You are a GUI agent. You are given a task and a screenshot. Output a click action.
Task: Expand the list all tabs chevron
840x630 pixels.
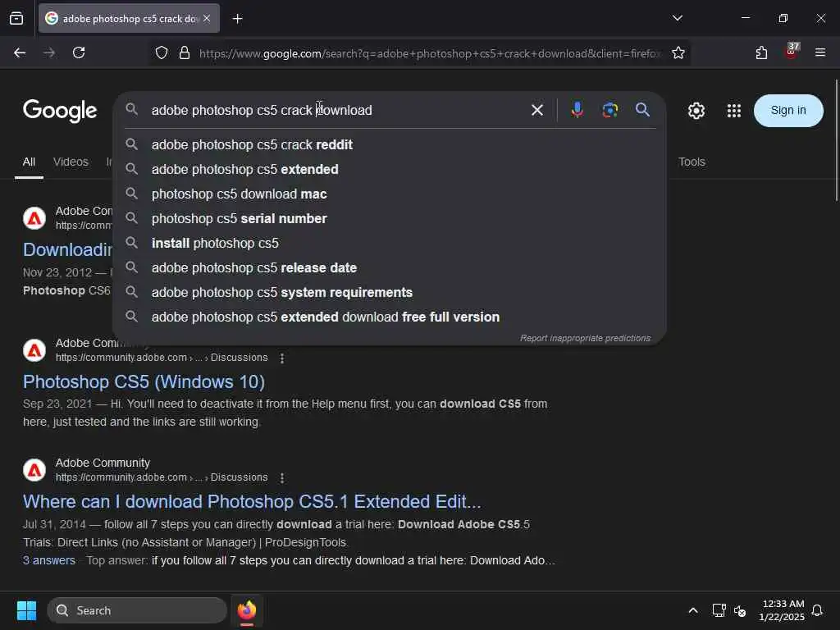point(677,18)
